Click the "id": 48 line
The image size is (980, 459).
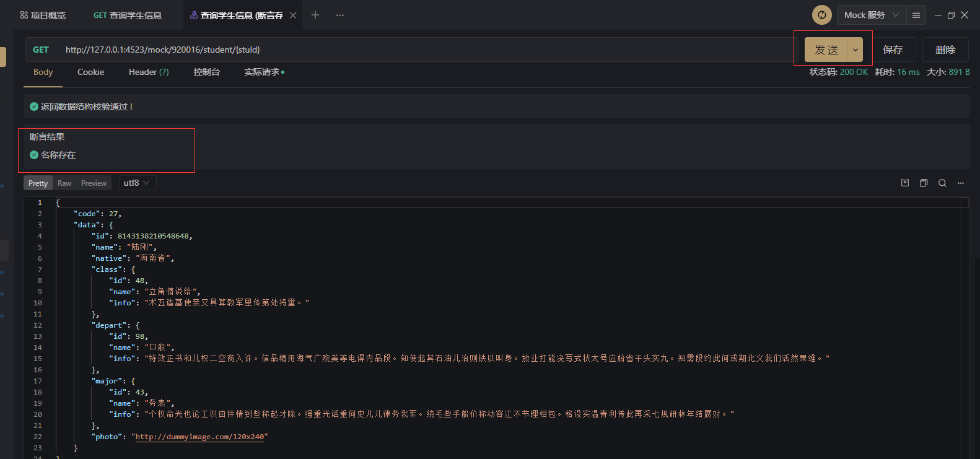coord(129,281)
